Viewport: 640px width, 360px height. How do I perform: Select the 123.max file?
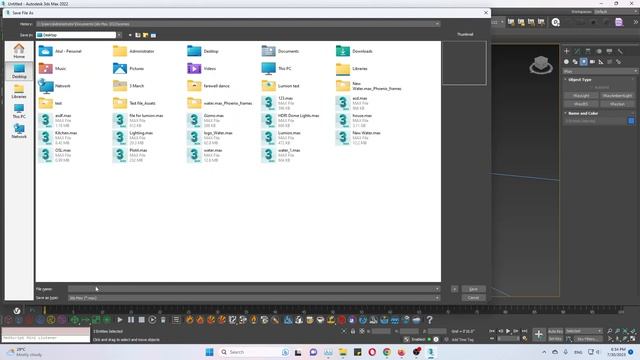coord(278,103)
